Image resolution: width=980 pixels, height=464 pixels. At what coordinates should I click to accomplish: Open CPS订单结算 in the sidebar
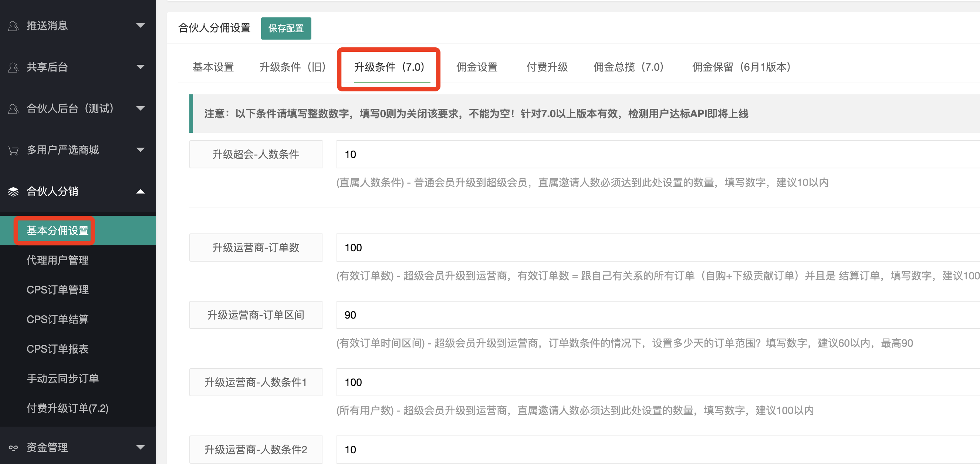click(x=78, y=319)
